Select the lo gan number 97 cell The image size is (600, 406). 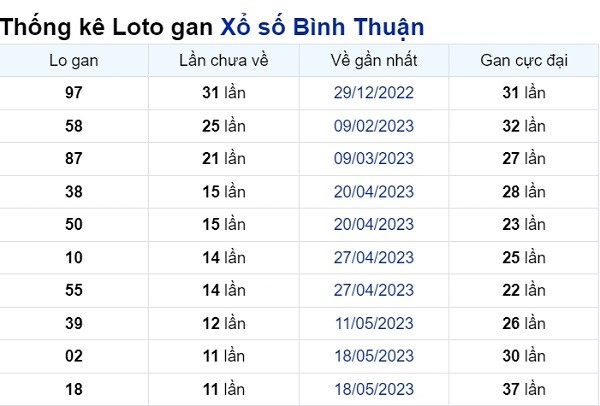[74, 93]
